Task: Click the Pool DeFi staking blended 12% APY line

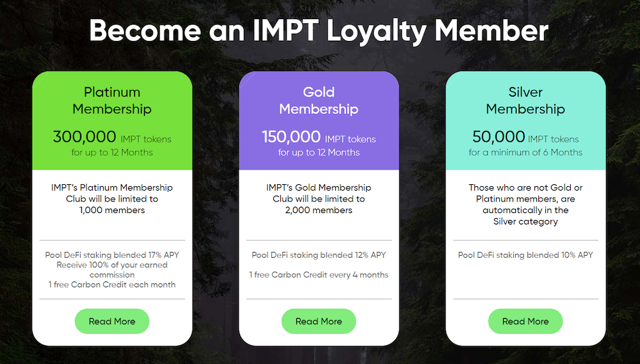Action: [x=318, y=255]
